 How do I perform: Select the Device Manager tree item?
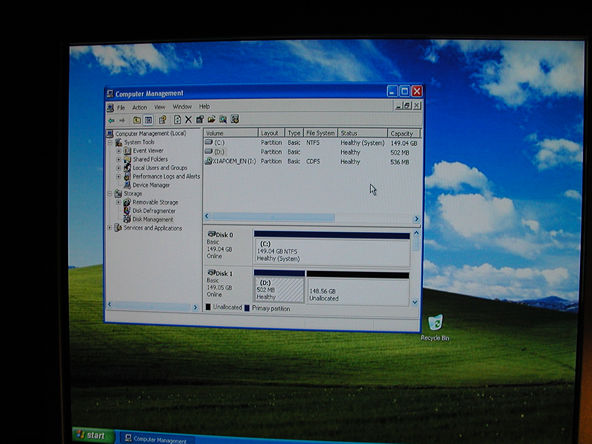tap(151, 185)
